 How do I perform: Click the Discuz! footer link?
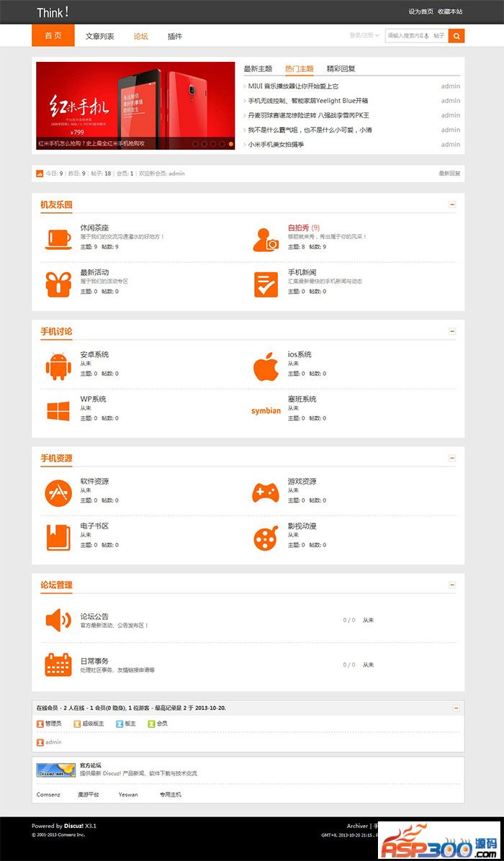coord(73,826)
